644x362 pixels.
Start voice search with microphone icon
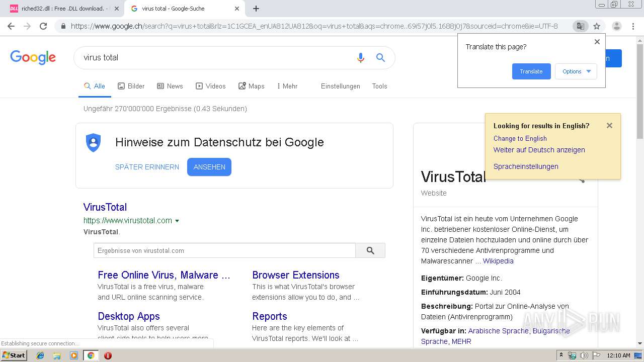pyautogui.click(x=360, y=58)
